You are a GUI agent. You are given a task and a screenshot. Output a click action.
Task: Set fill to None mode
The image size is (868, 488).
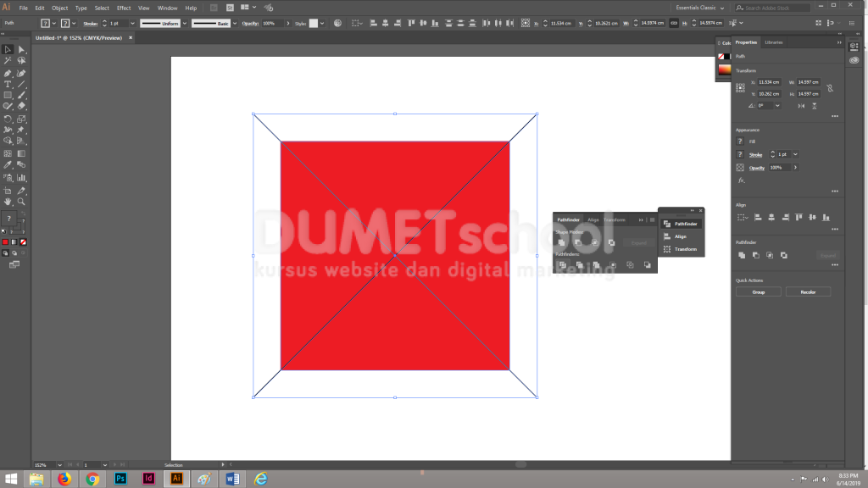pyautogui.click(x=23, y=242)
